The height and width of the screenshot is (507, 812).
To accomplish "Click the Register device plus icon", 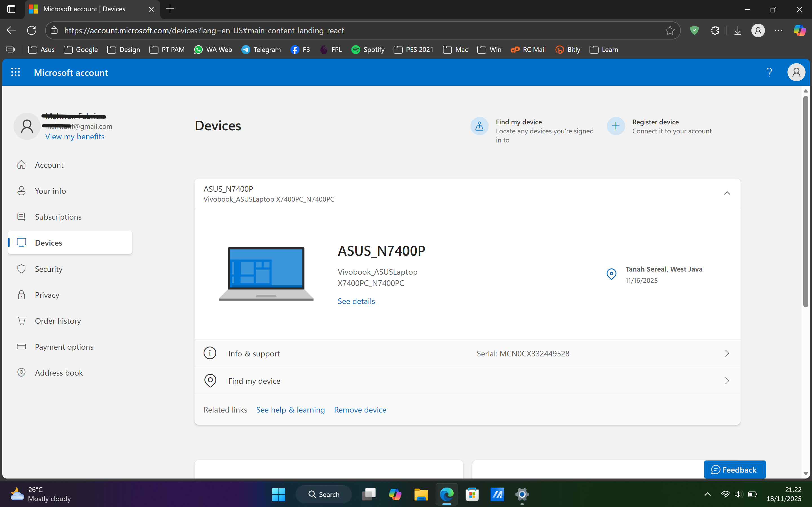I will (x=615, y=126).
